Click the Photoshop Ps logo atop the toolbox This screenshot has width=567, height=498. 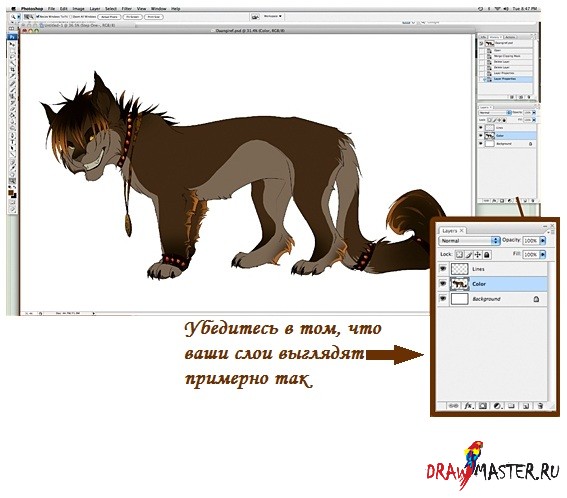click(x=12, y=37)
